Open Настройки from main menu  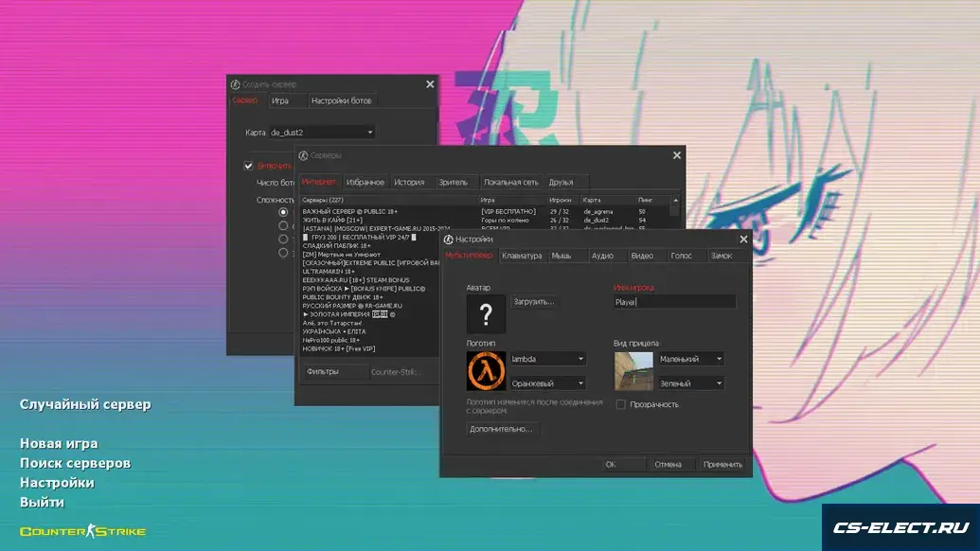tap(57, 483)
